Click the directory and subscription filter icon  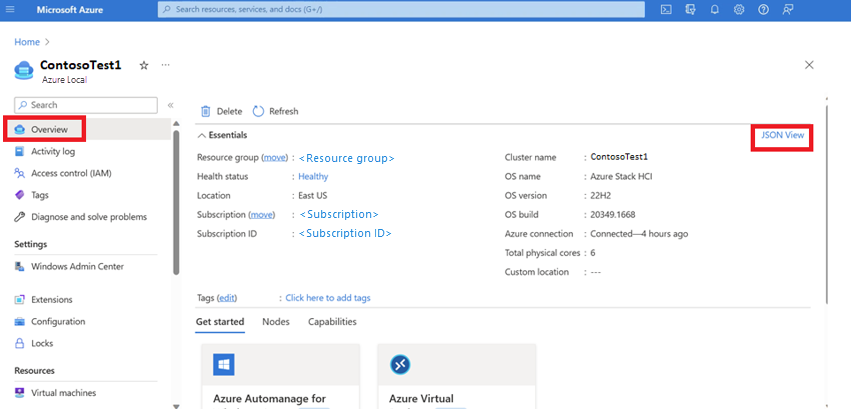coord(690,9)
